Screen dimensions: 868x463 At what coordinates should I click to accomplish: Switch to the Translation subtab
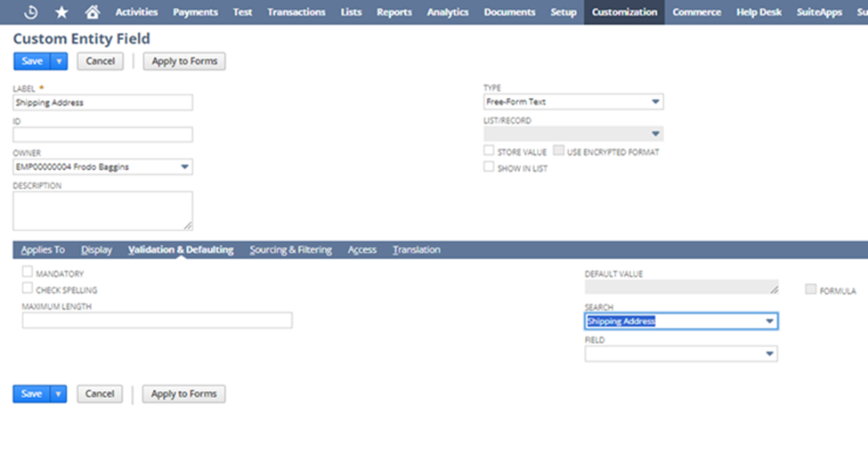417,250
